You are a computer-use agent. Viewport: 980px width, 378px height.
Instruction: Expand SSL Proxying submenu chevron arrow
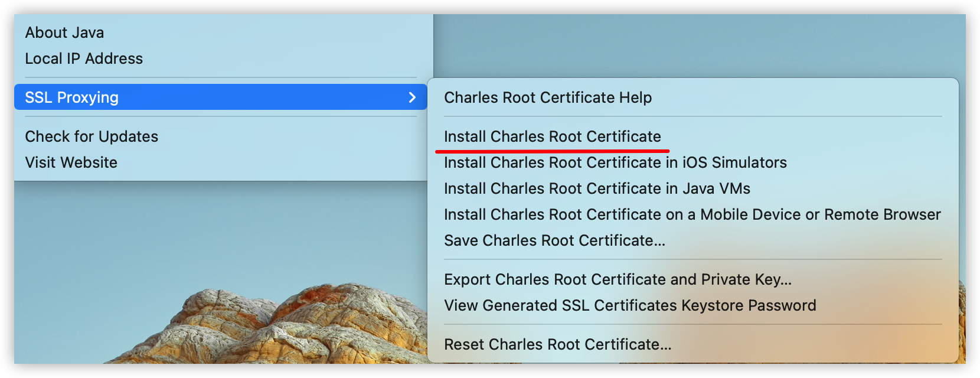click(x=412, y=97)
